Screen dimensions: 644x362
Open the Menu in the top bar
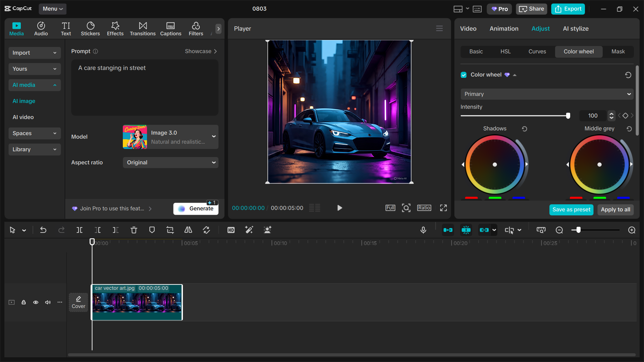(52, 9)
